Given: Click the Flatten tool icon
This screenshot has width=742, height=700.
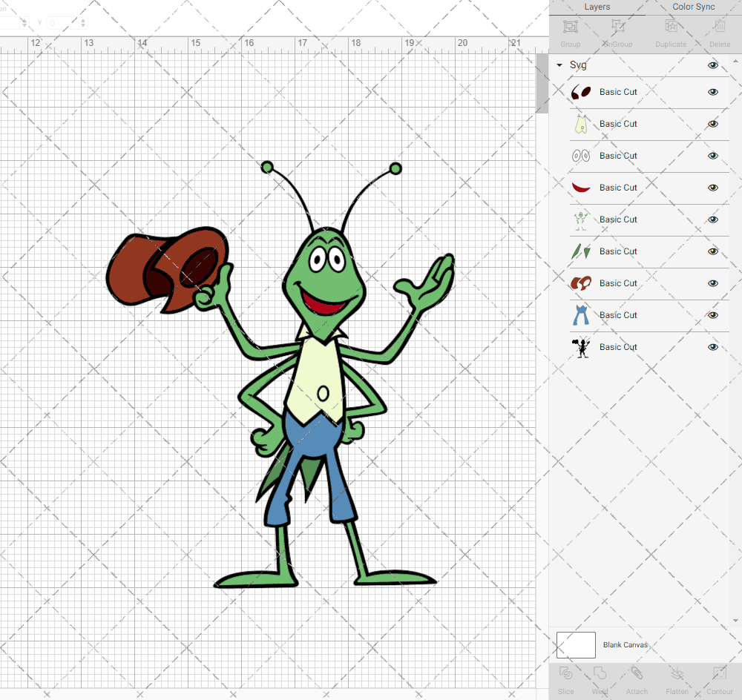Looking at the screenshot, I should coord(677,673).
